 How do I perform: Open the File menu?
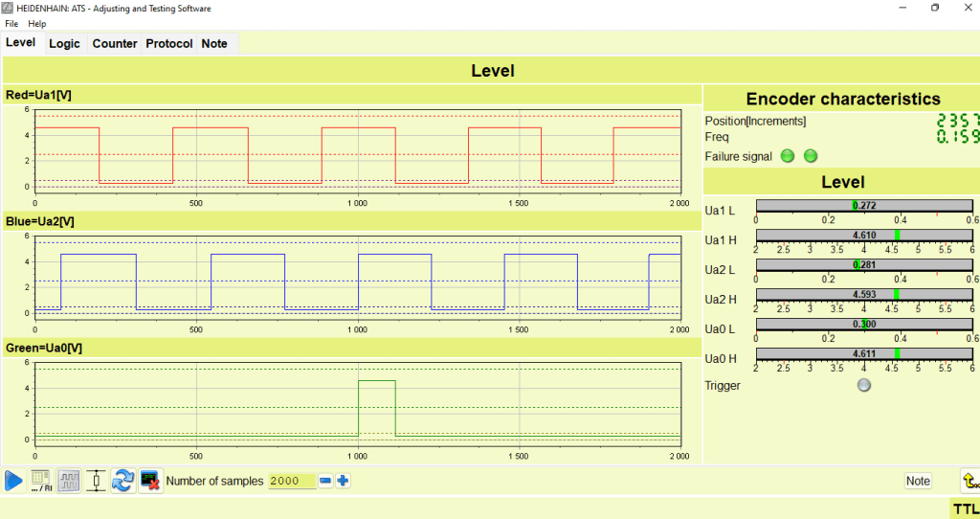[x=11, y=23]
